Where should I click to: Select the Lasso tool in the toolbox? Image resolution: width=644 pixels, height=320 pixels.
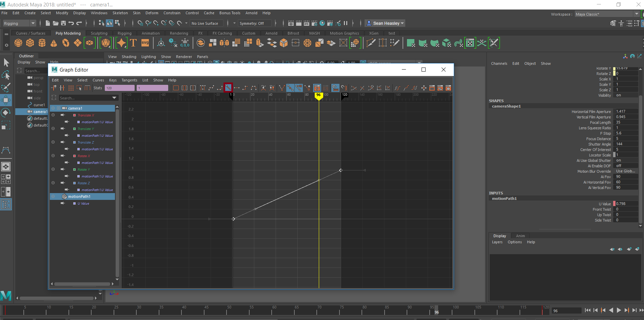6,75
